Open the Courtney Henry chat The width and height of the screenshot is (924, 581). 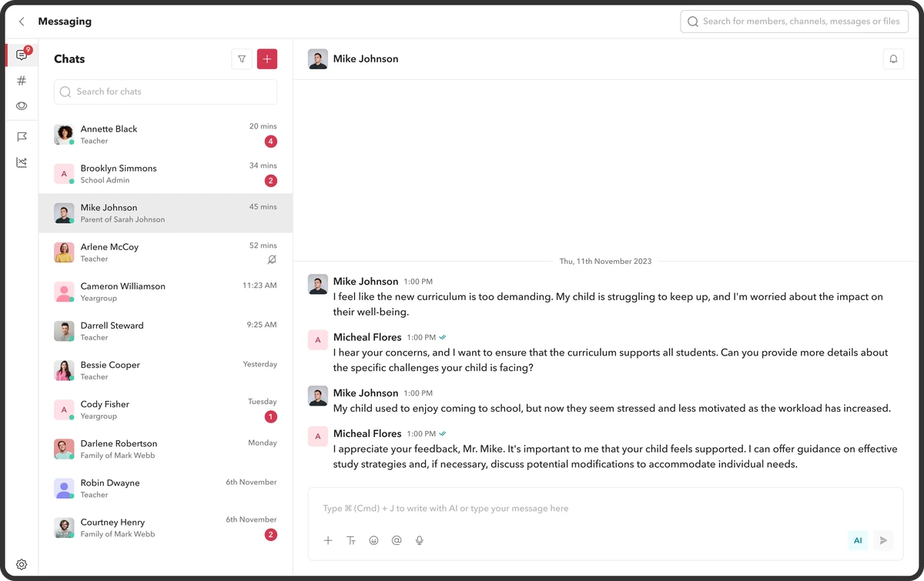click(166, 527)
